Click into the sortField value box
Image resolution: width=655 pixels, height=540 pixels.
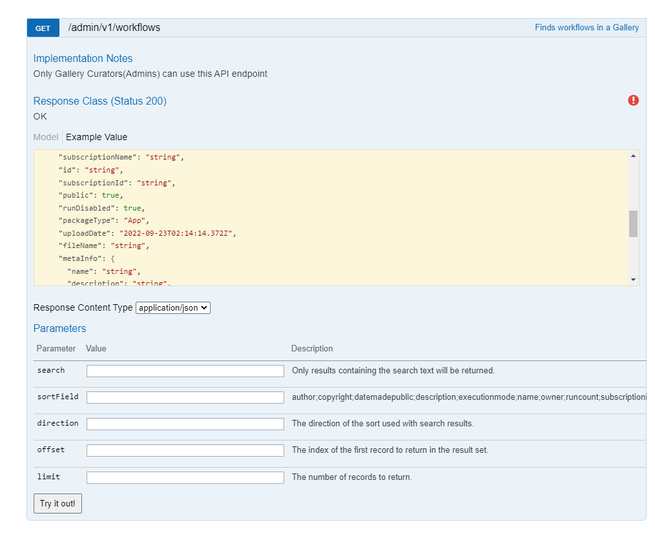pos(185,397)
